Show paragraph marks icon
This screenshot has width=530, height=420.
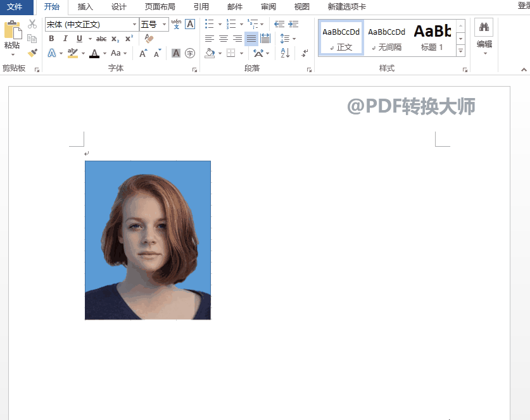click(x=305, y=53)
